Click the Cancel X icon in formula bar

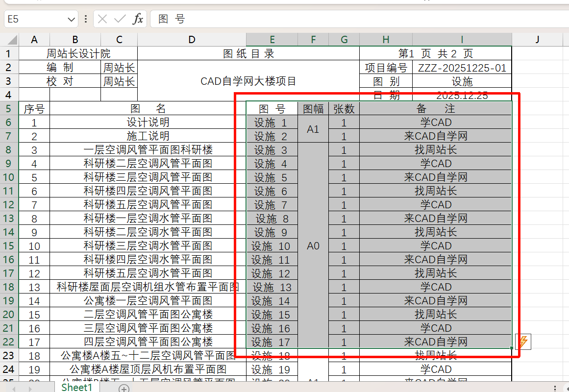coord(102,19)
